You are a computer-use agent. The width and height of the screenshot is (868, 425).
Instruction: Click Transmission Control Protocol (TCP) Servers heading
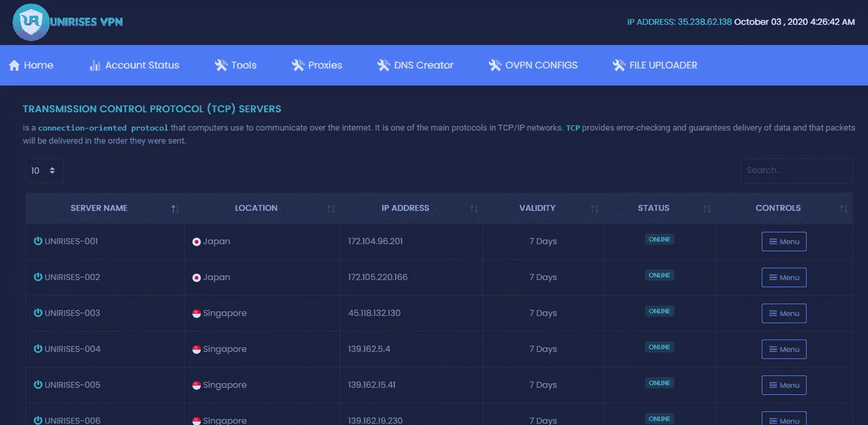(152, 109)
